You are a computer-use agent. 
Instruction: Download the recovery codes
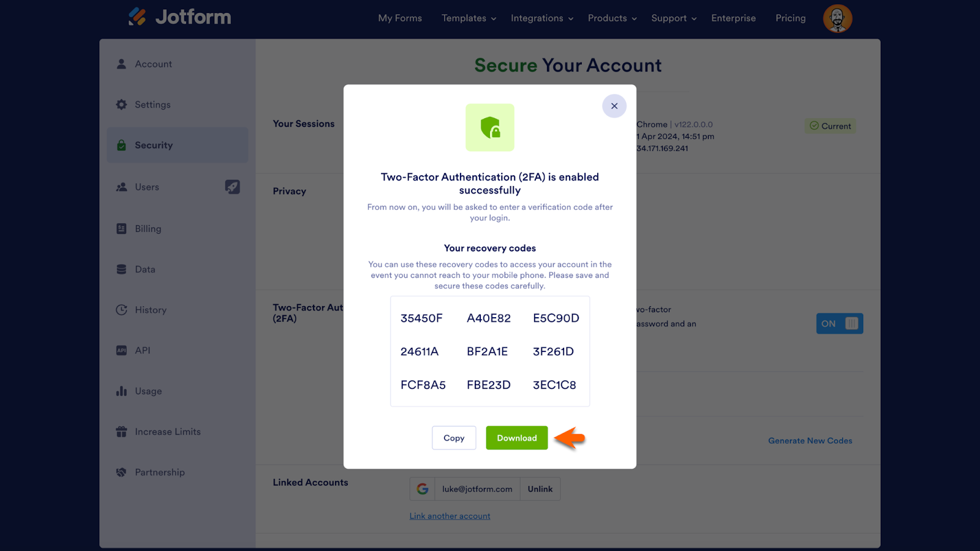[516, 438]
